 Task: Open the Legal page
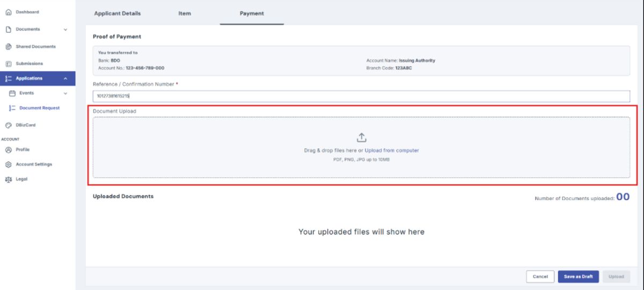point(21,179)
